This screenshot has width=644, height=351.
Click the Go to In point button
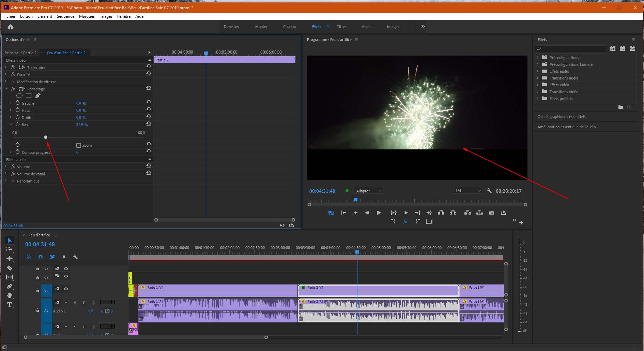(343, 213)
